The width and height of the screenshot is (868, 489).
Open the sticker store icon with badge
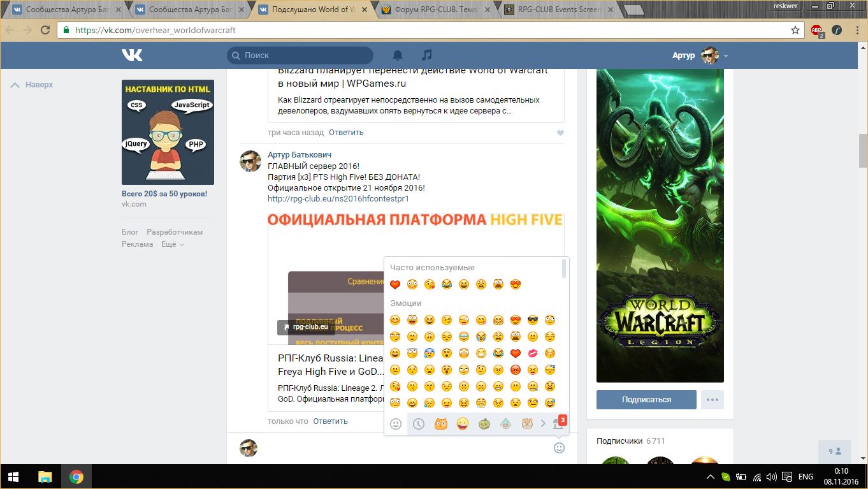pyautogui.click(x=559, y=423)
